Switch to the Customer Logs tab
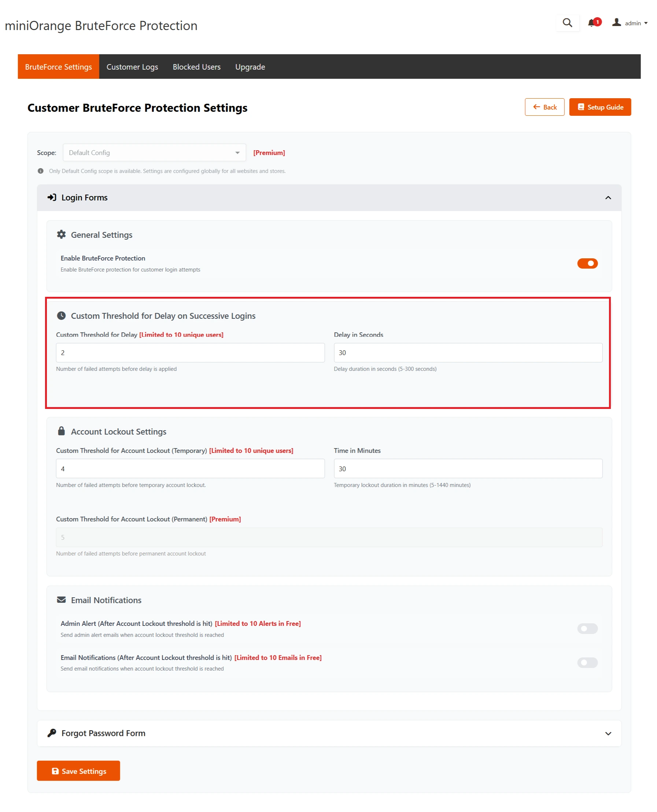The image size is (657, 812). click(132, 67)
